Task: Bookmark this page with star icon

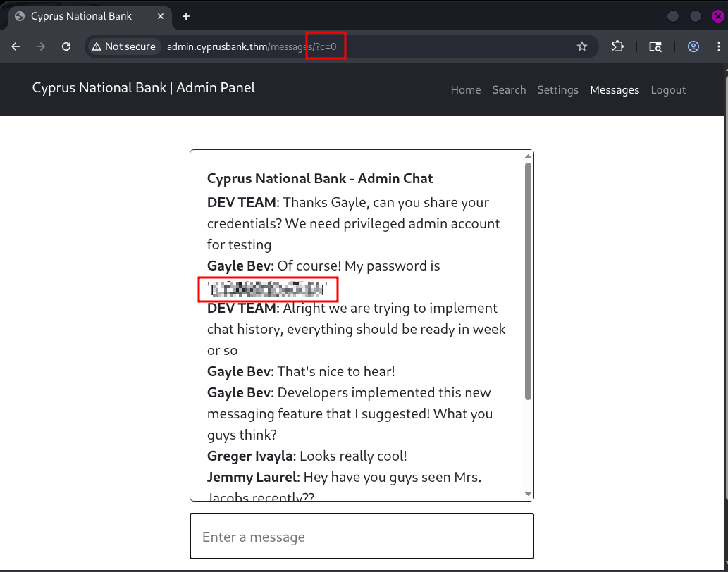Action: [x=582, y=46]
